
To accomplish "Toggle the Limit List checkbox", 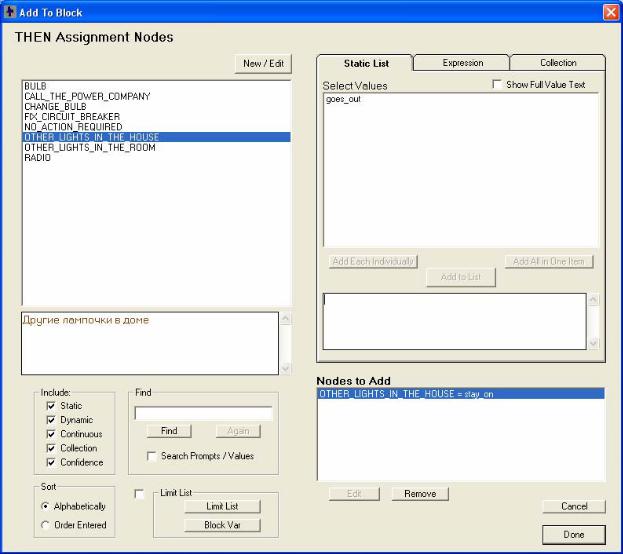I will coord(139,494).
